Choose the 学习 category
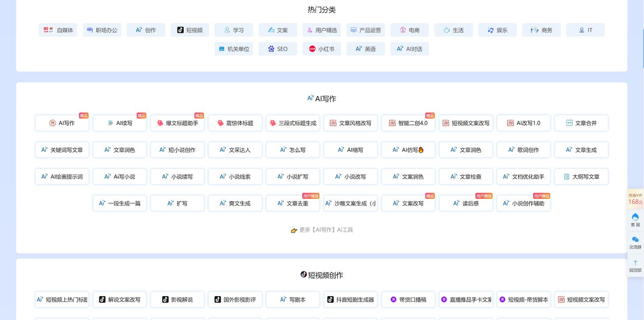The image size is (644, 320). (x=234, y=30)
